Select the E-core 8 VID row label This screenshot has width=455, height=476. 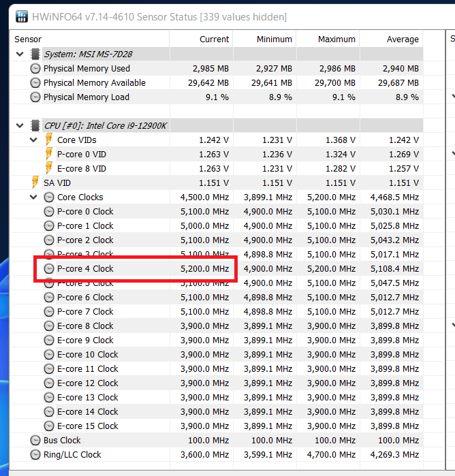click(82, 168)
